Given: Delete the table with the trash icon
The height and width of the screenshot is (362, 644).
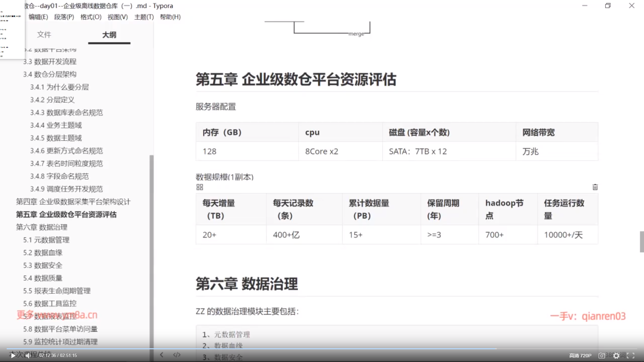Looking at the screenshot, I should coord(595,187).
